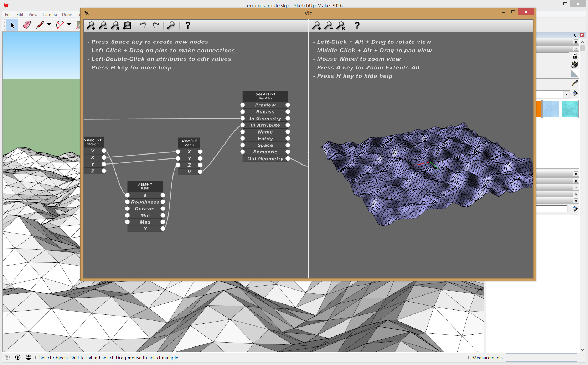Click zoom extents icon in node editor toolbar

point(127,26)
